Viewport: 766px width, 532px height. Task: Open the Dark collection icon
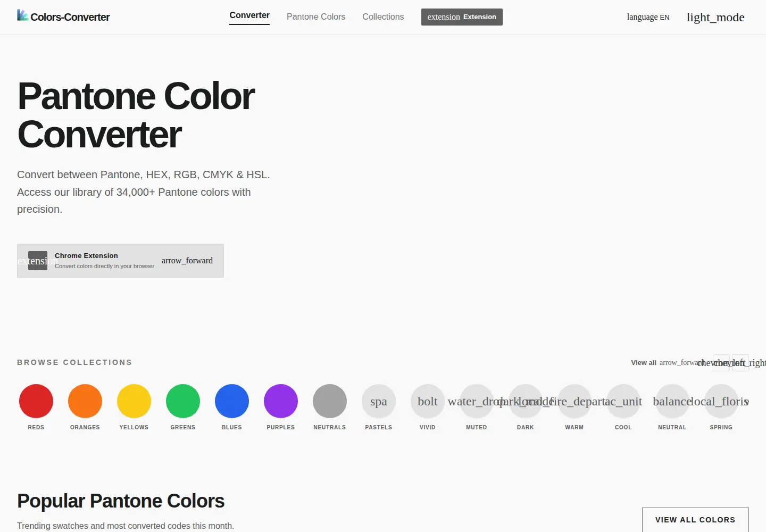point(526,401)
